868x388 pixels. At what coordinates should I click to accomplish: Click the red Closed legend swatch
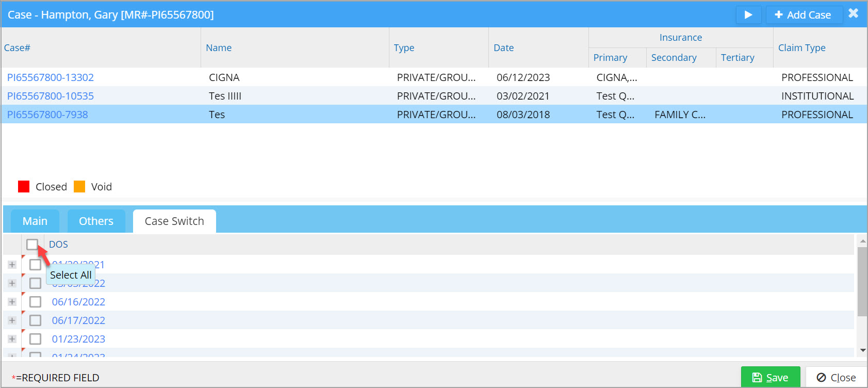(x=24, y=187)
